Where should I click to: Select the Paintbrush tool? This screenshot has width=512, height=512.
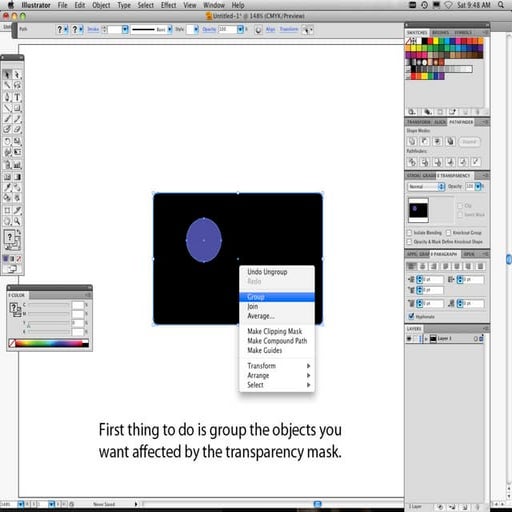click(x=7, y=119)
